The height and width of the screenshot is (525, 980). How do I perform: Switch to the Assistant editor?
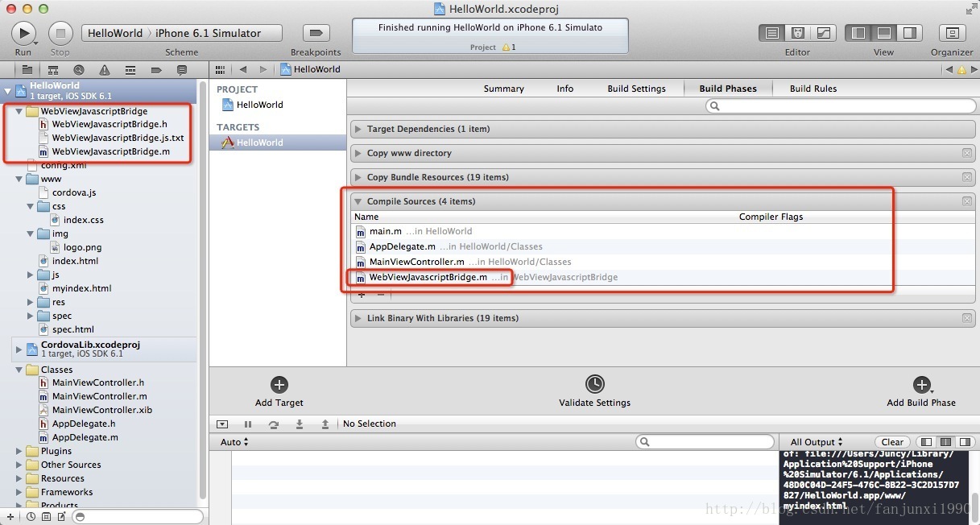(797, 33)
